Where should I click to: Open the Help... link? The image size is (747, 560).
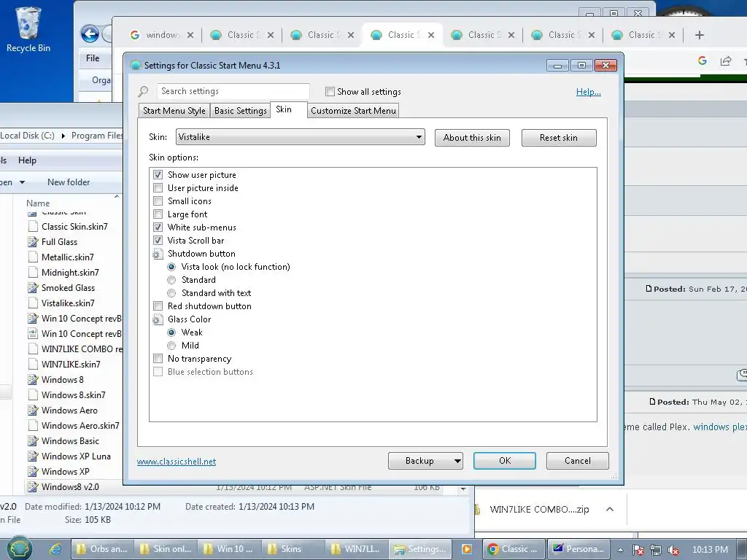589,92
